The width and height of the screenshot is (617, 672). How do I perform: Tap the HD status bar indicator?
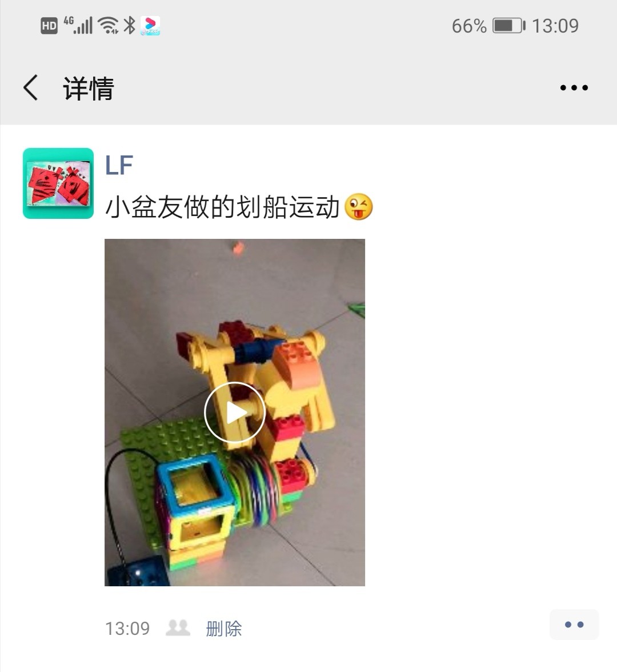[49, 26]
